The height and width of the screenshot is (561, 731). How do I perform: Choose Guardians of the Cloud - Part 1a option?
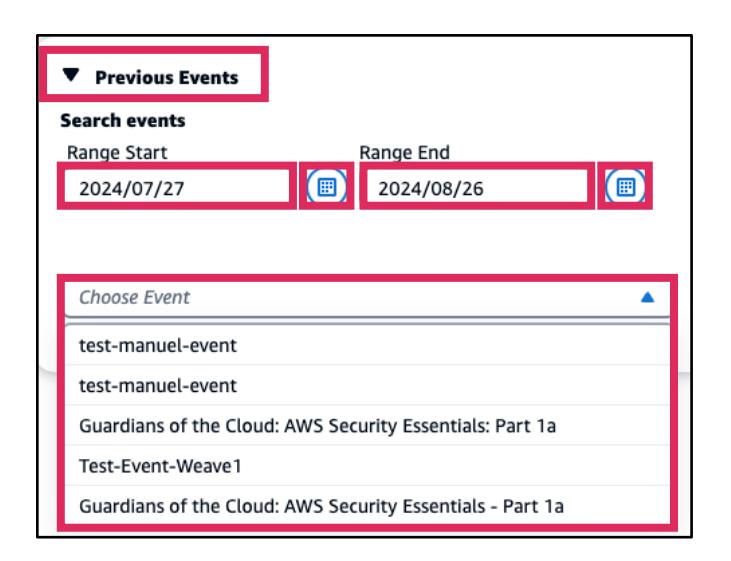(x=320, y=505)
